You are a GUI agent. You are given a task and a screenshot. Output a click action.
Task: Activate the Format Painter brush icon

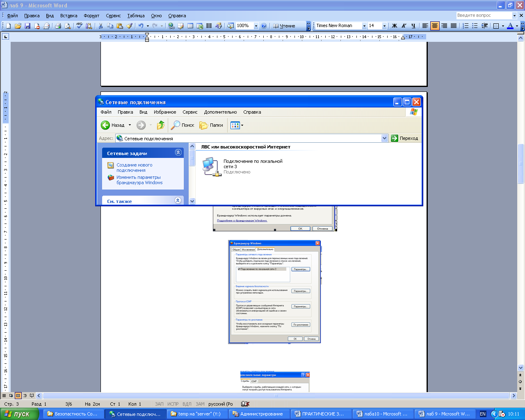point(130,26)
